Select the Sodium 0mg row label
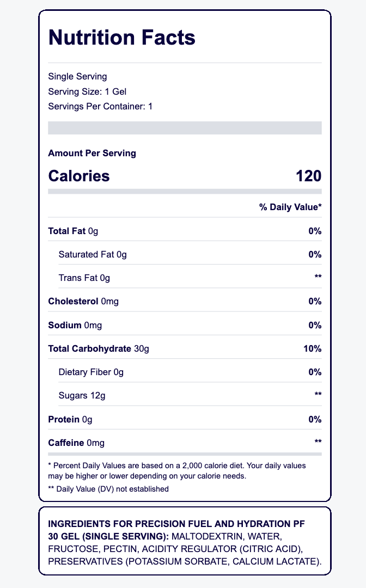 [x=75, y=326]
